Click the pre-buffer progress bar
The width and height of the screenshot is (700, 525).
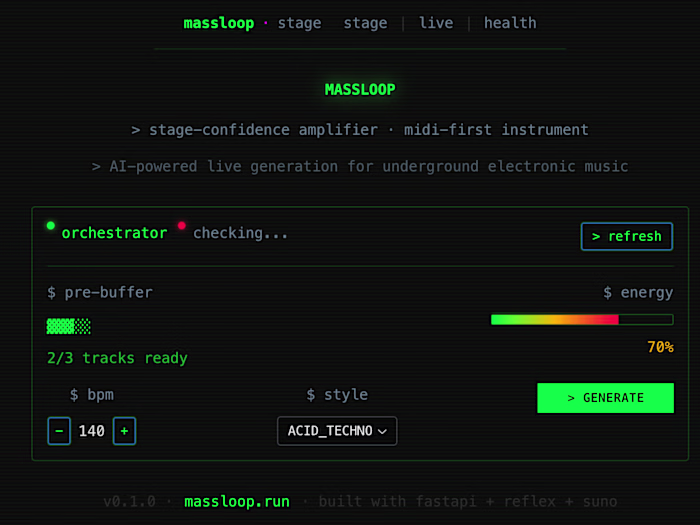(x=69, y=326)
